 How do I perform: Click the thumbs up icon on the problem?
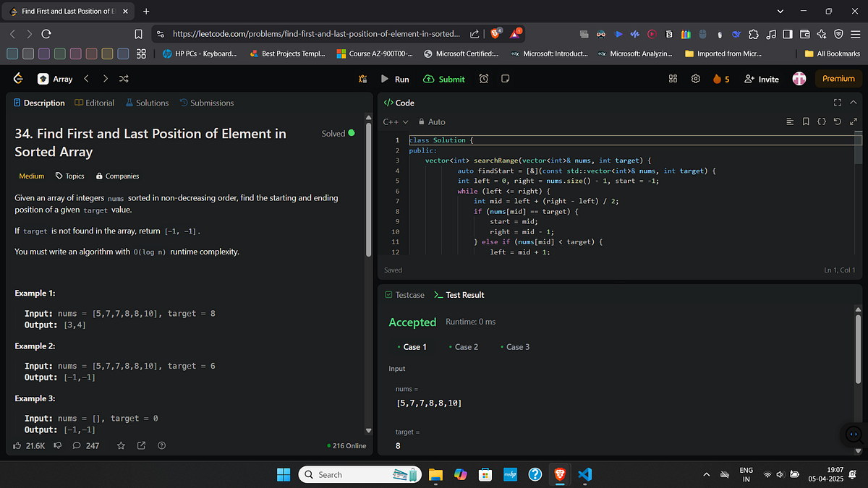click(17, 445)
